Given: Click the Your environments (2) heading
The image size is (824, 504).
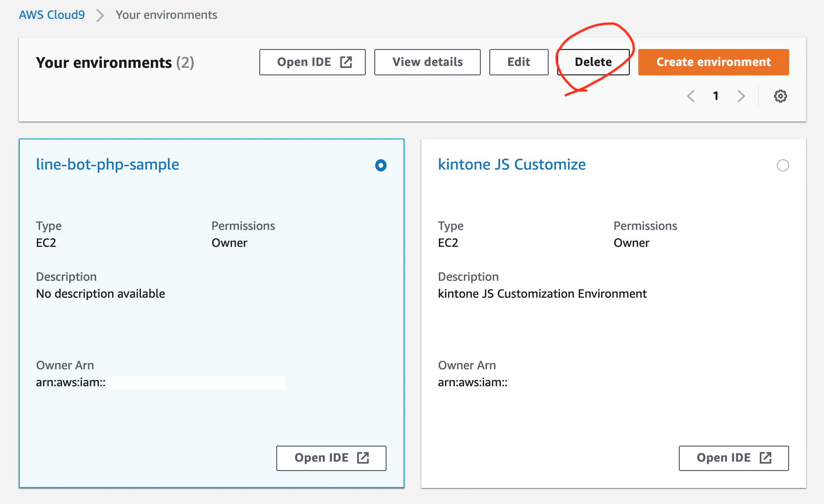Looking at the screenshot, I should [x=115, y=63].
